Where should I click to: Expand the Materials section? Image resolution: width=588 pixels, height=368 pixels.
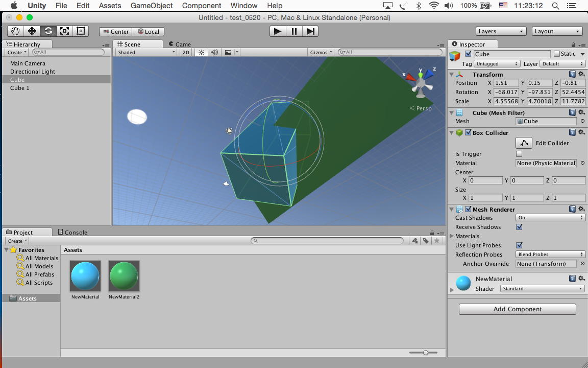point(452,236)
